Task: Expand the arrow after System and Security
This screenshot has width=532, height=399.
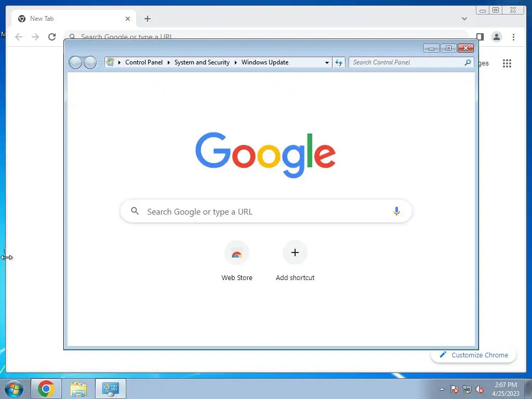Action: [235, 62]
